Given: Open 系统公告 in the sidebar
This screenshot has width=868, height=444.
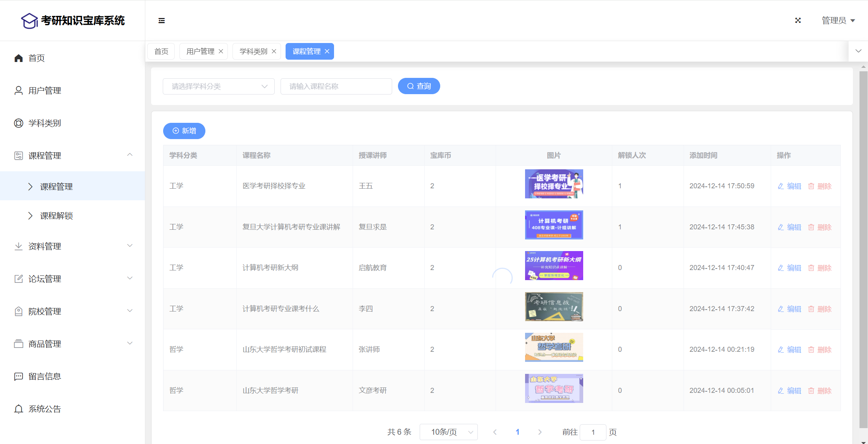Looking at the screenshot, I should point(45,409).
